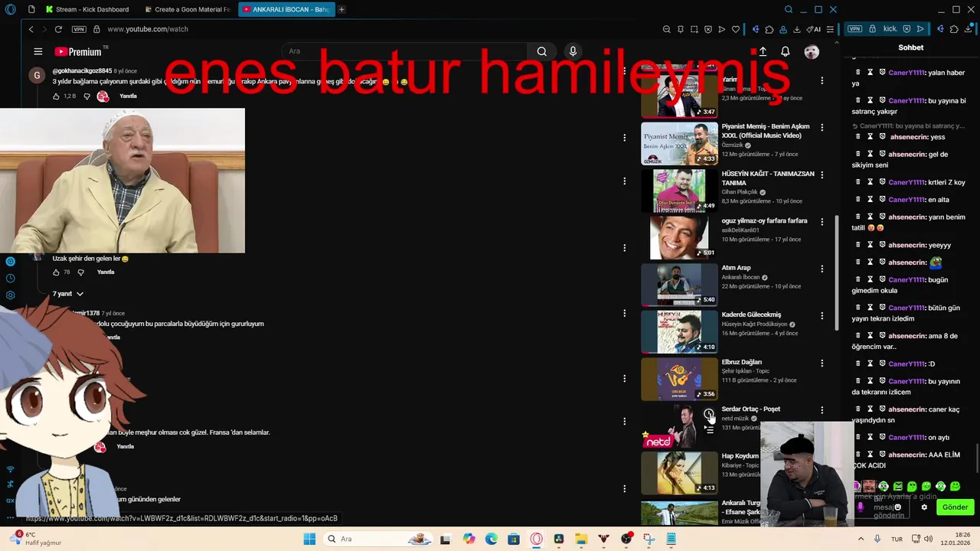Switch to the Stream - Kick Dashboard tab
980x551 pixels.
point(87,9)
